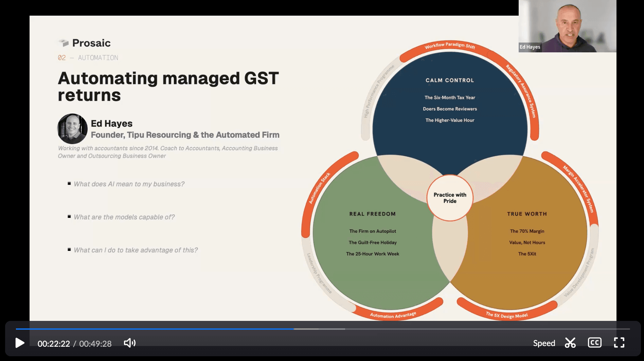Enter fullscreen mode
The image size is (644, 361).
click(x=619, y=343)
